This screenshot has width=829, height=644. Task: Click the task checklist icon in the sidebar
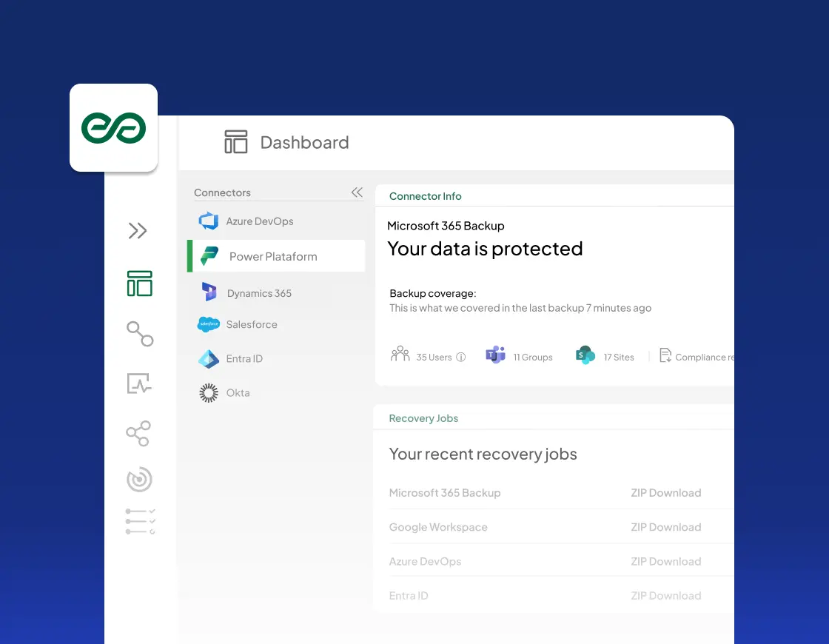(x=139, y=521)
